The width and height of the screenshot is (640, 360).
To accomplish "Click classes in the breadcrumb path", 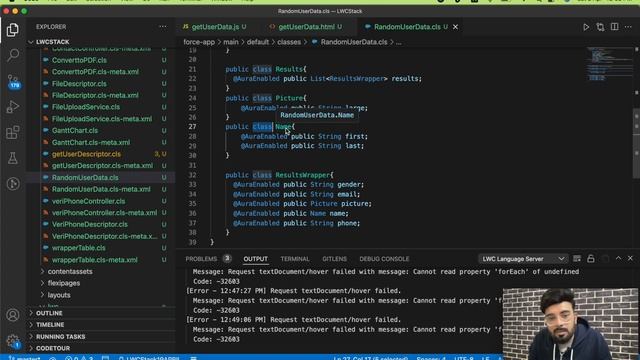I will (289, 42).
